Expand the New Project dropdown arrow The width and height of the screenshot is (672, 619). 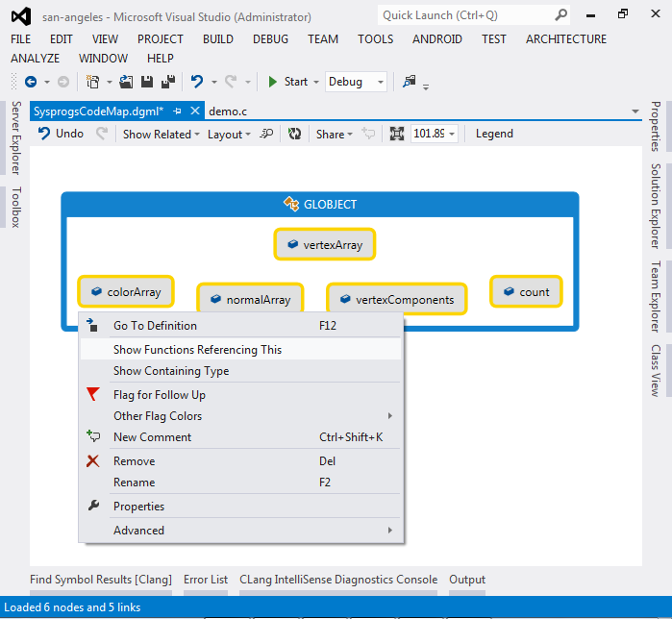tap(110, 82)
